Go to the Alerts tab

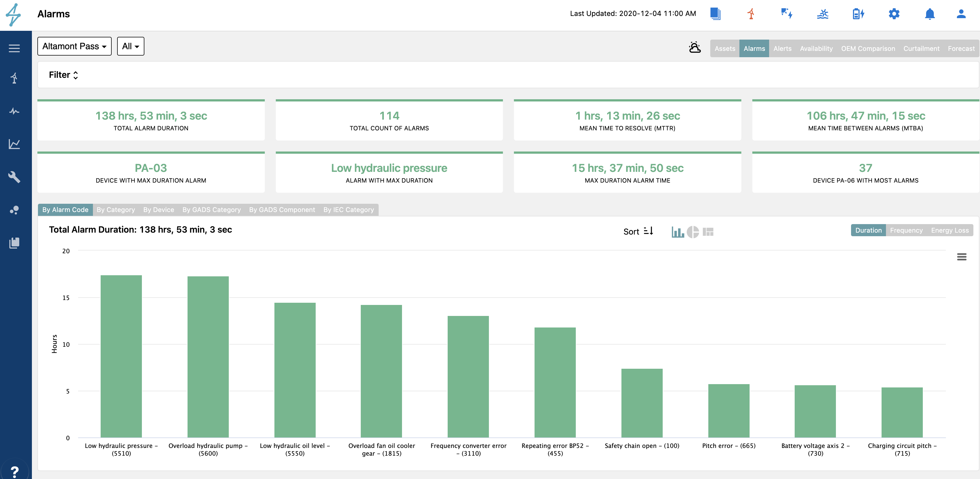tap(782, 48)
